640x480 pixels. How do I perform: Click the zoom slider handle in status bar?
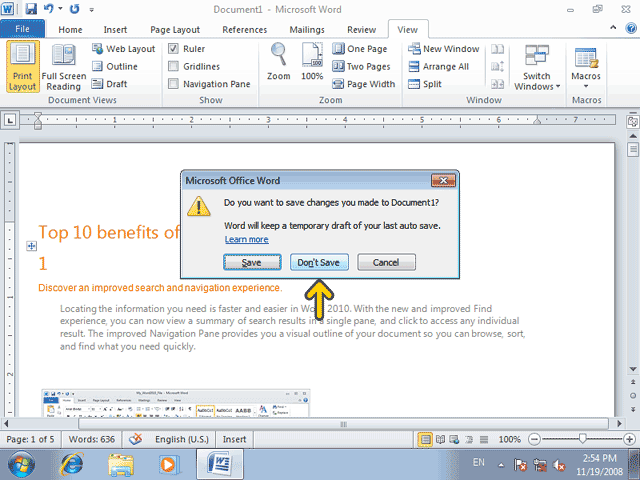582,439
